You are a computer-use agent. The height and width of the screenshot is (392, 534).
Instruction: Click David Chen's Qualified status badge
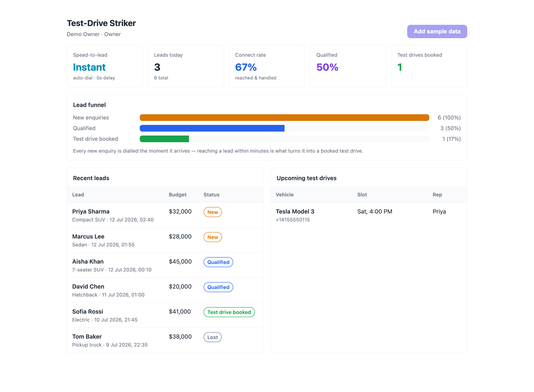pos(218,287)
